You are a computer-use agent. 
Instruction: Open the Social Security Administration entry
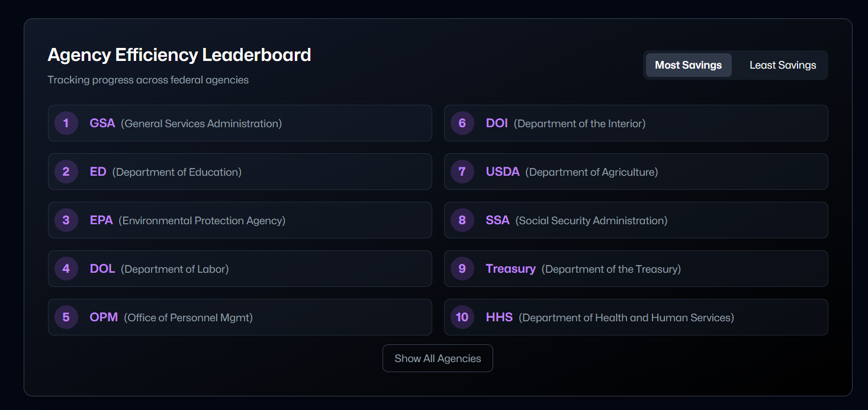[x=636, y=220]
